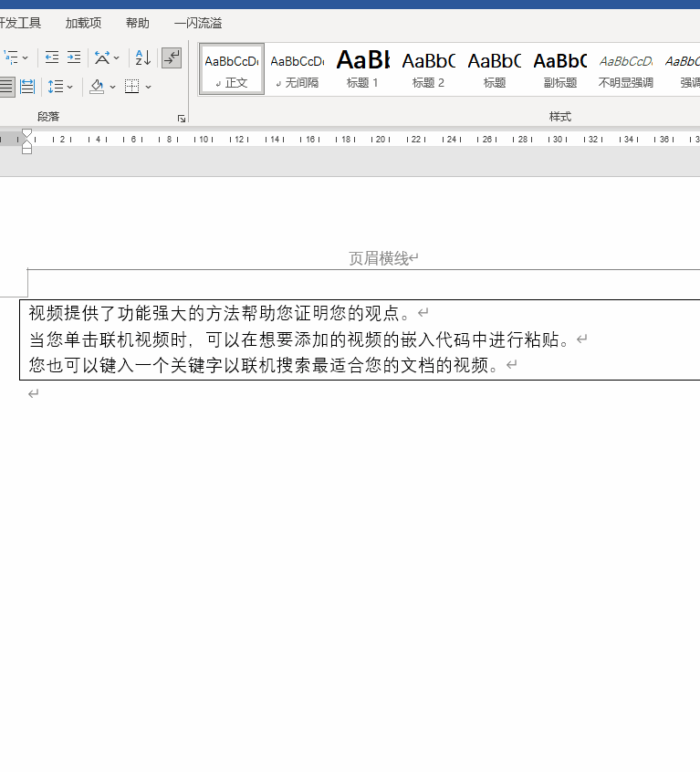Toggle show/hide paragraph marks
Viewport: 700px width, 772px height.
pyautogui.click(x=172, y=57)
